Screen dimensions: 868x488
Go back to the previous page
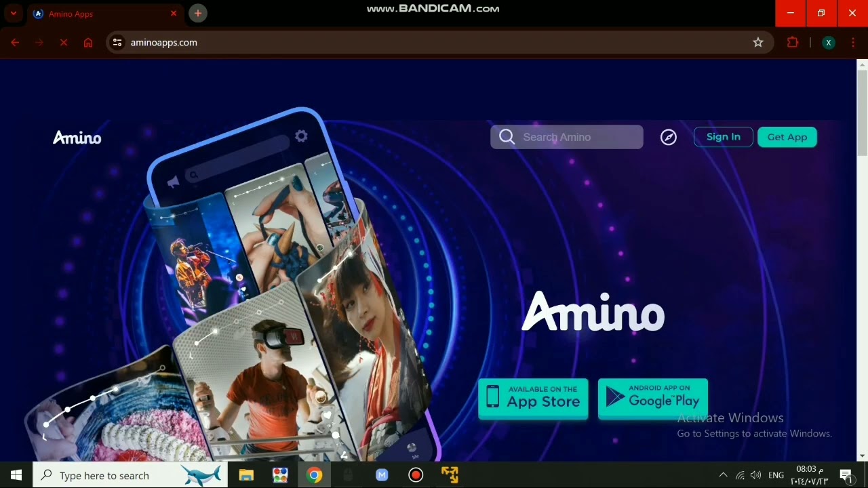click(15, 43)
